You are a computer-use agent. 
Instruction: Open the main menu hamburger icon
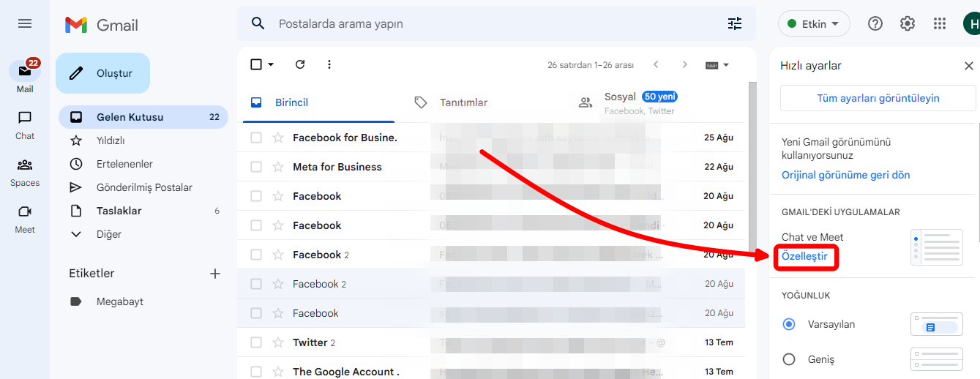point(25,23)
